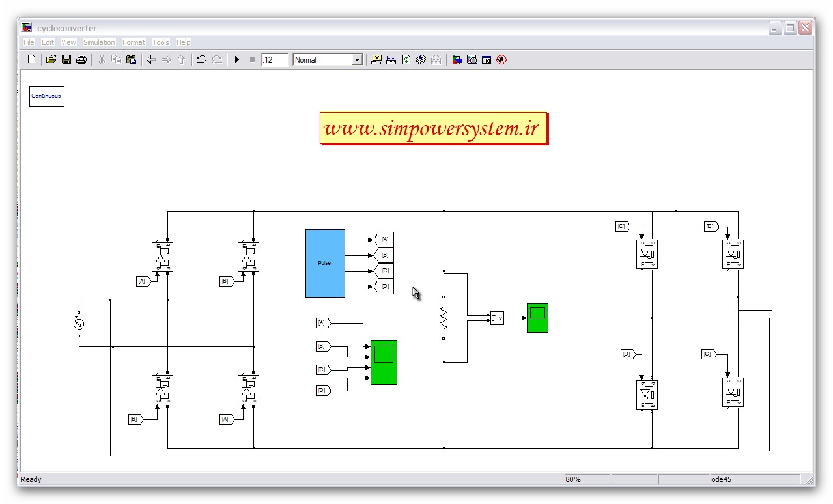The height and width of the screenshot is (504, 833).
Task: Open a model file with folder icon
Action: pyautogui.click(x=51, y=60)
